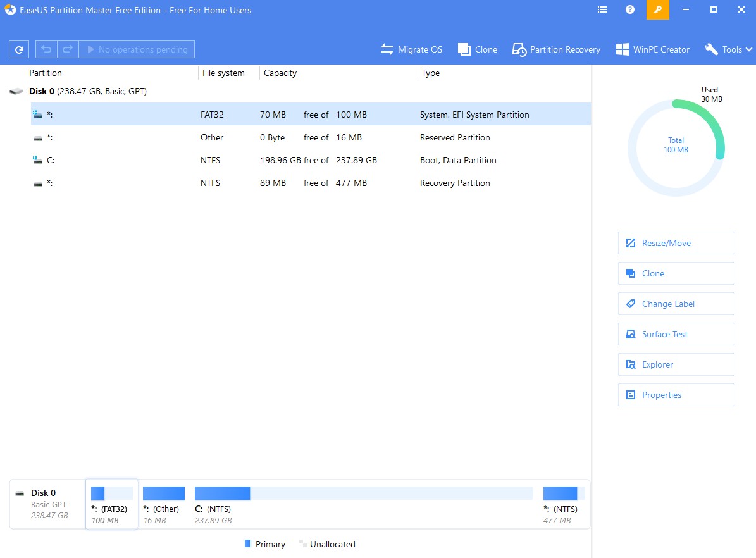The width and height of the screenshot is (756, 558).
Task: Select the Recovery Partition row
Action: click(x=311, y=183)
